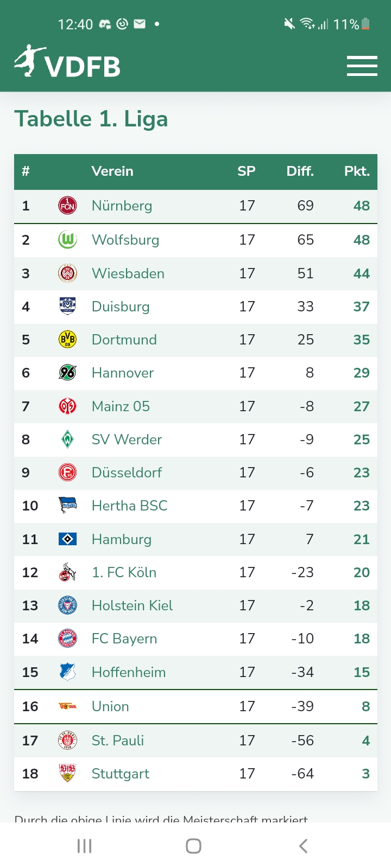The width and height of the screenshot is (391, 868).
Task: Tap the Android home button
Action: point(193,846)
